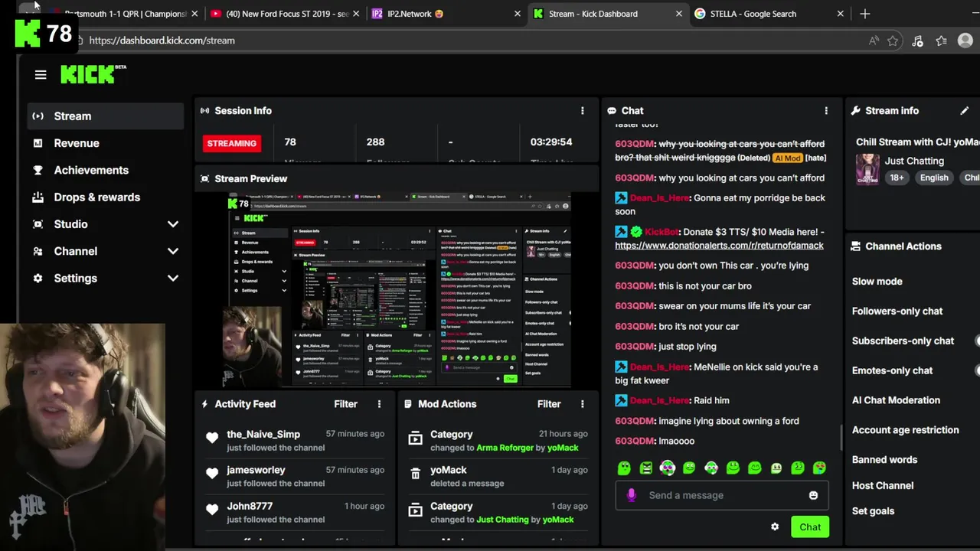Open Host Channel in Channel Actions
This screenshot has width=980, height=551.
pos(883,486)
